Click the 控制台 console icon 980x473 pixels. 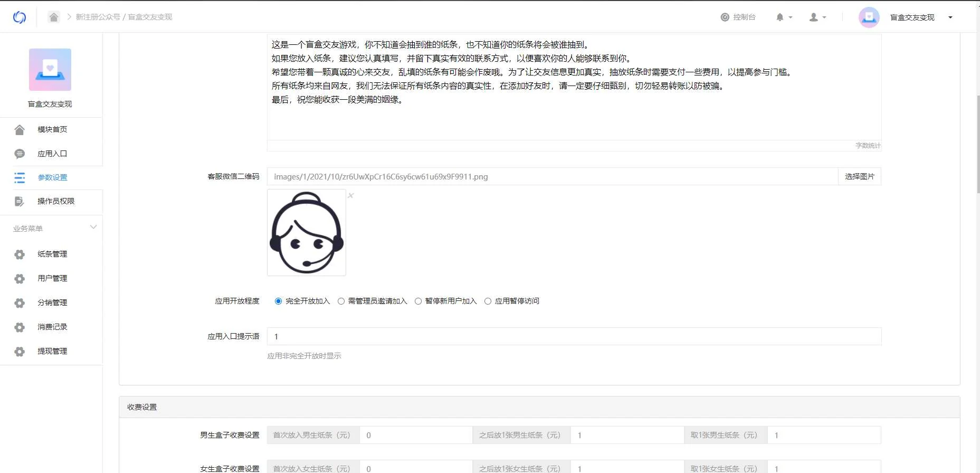click(x=725, y=17)
